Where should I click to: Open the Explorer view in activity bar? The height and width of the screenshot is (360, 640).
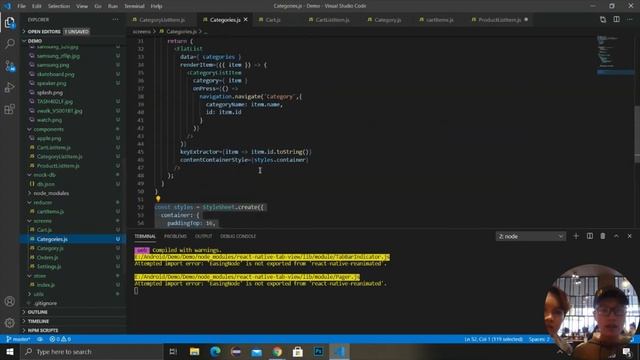coord(9,22)
